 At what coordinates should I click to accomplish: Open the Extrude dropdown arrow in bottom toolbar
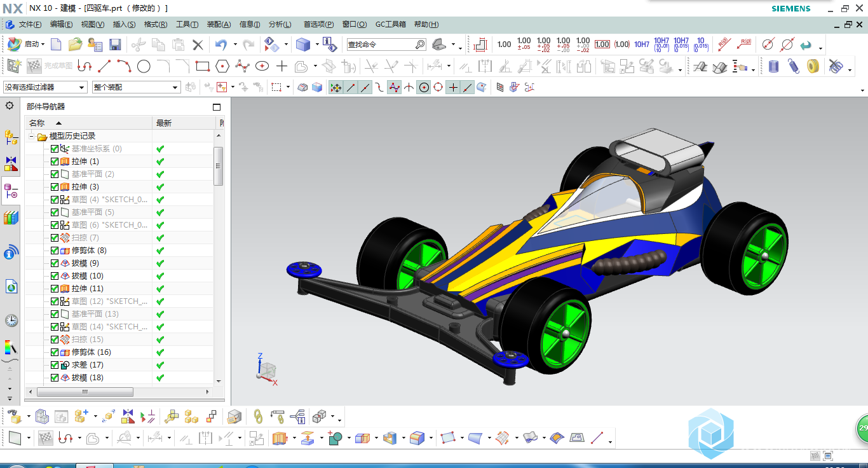pos(294,437)
